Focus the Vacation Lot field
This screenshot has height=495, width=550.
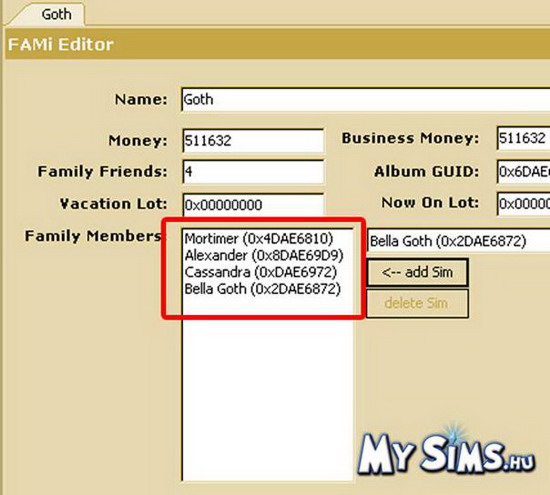[x=253, y=205]
